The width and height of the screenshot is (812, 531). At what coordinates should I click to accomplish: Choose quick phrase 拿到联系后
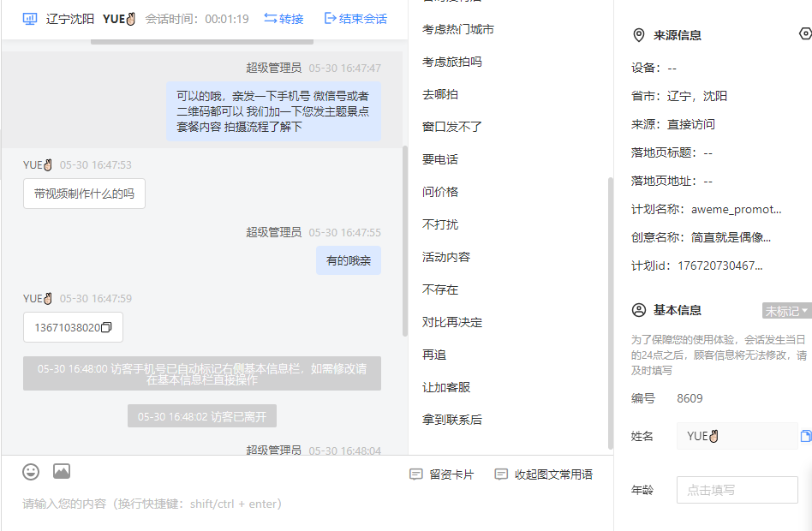452,420
